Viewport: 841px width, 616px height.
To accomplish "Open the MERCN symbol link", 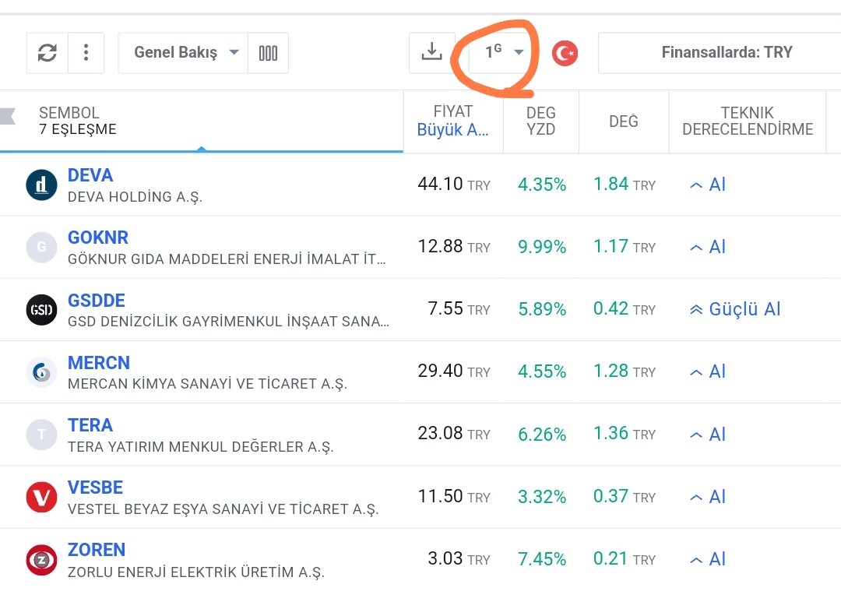I will 99,362.
